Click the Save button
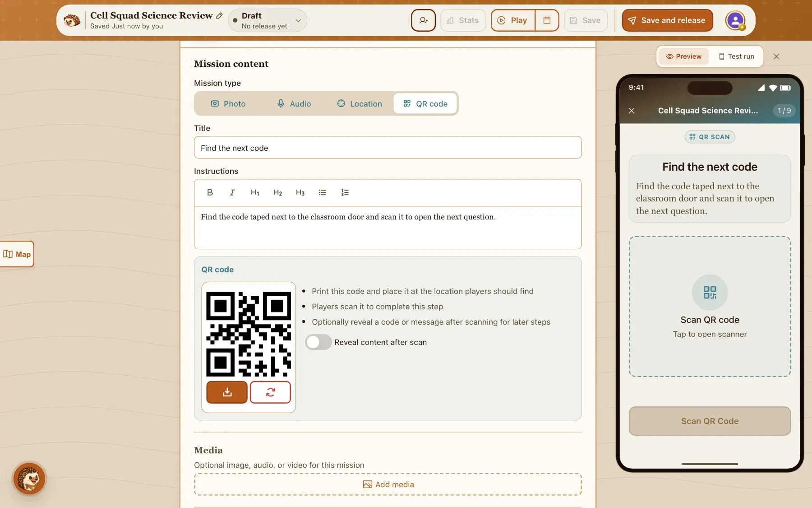 coord(586,20)
